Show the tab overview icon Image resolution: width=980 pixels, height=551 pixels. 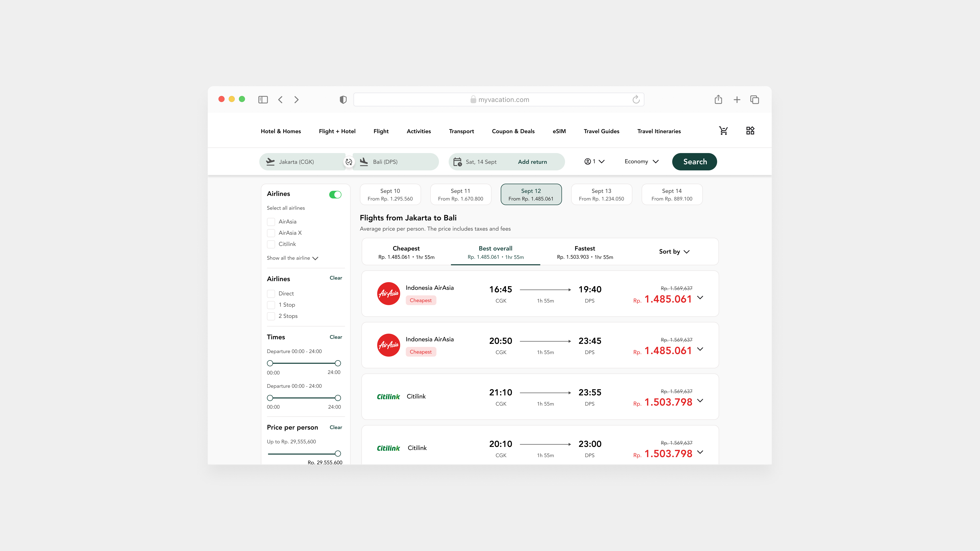pyautogui.click(x=755, y=100)
